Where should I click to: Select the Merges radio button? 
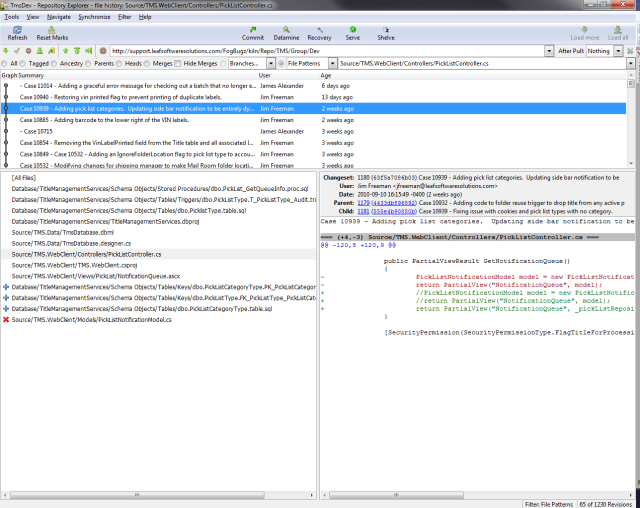click(147, 64)
